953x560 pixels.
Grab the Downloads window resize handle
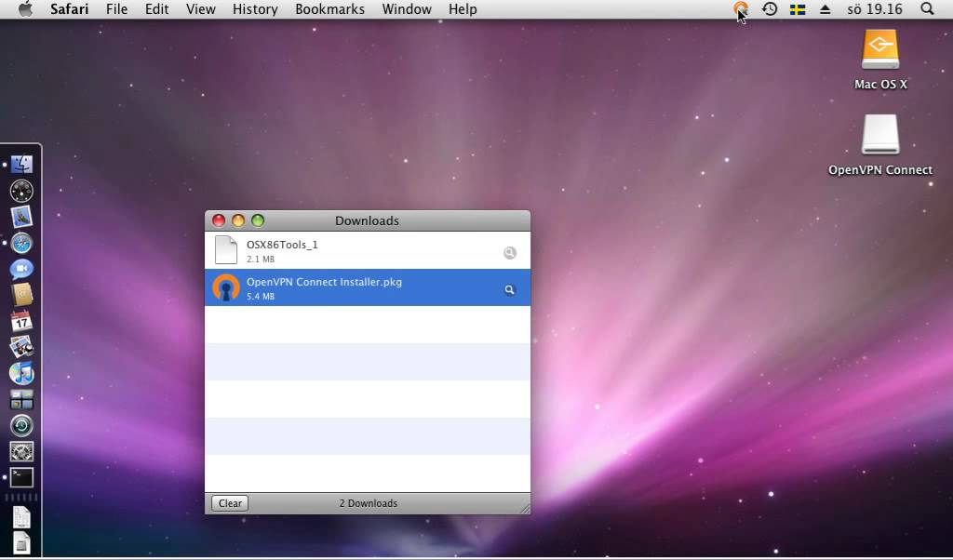pos(525,509)
